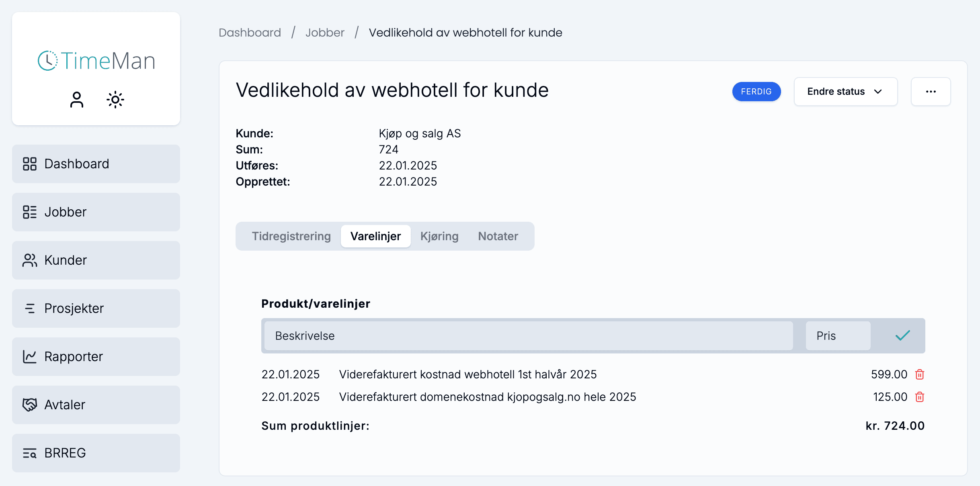This screenshot has height=486, width=980.
Task: Click the user profile icon
Action: click(76, 100)
